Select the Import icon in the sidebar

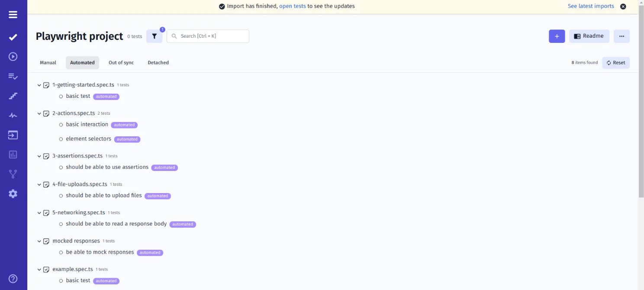[13, 135]
